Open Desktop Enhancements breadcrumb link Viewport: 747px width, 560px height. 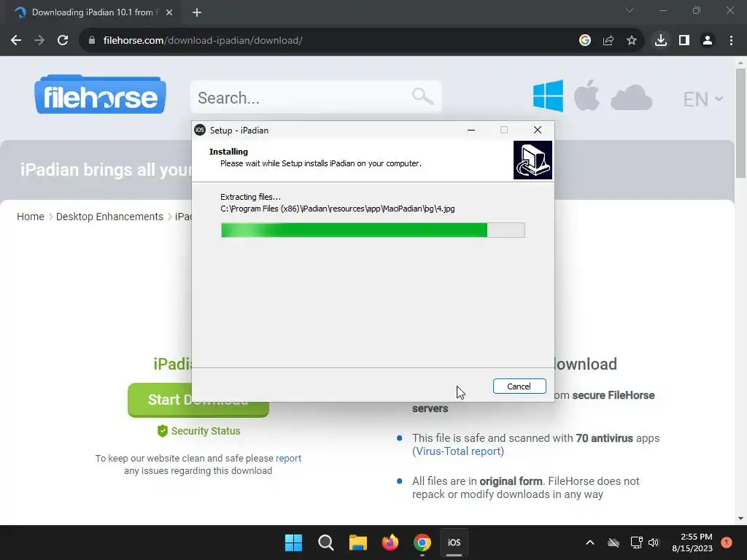click(109, 217)
